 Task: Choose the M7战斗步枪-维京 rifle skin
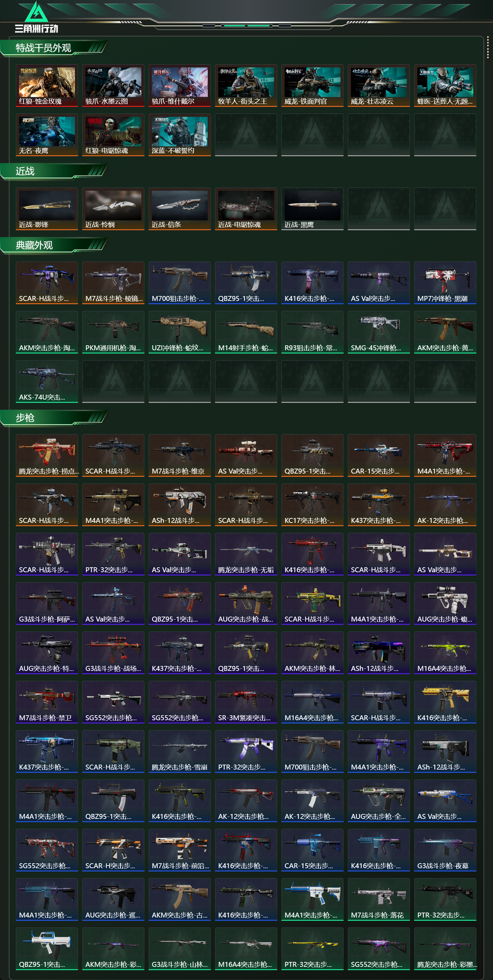pos(179,455)
